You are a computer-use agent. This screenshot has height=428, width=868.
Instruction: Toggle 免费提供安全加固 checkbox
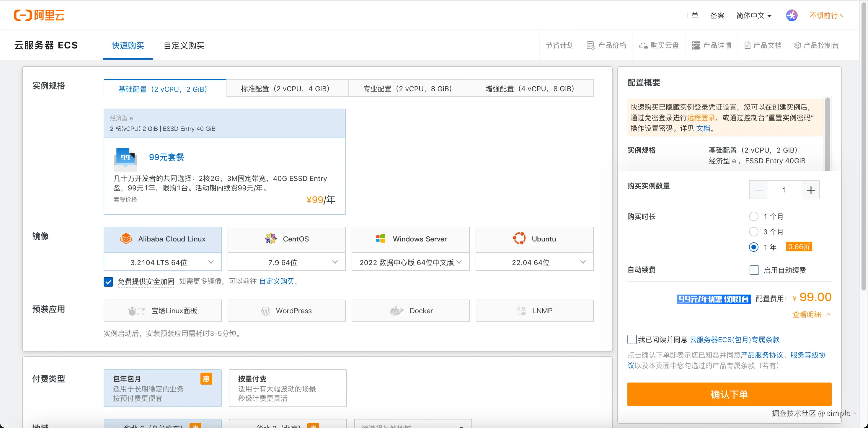tap(108, 282)
